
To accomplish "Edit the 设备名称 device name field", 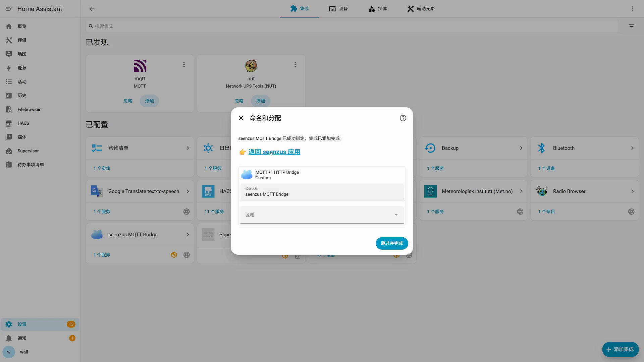I will tap(322, 192).
